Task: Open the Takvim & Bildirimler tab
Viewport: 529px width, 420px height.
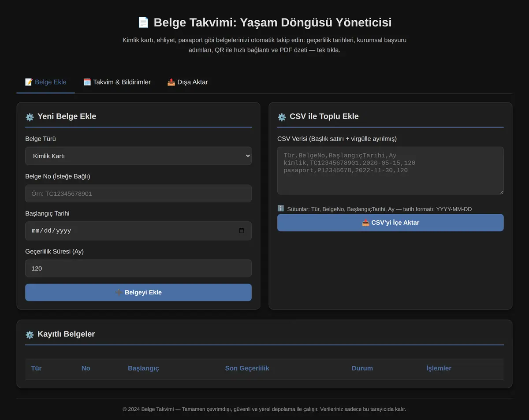Action: click(117, 82)
